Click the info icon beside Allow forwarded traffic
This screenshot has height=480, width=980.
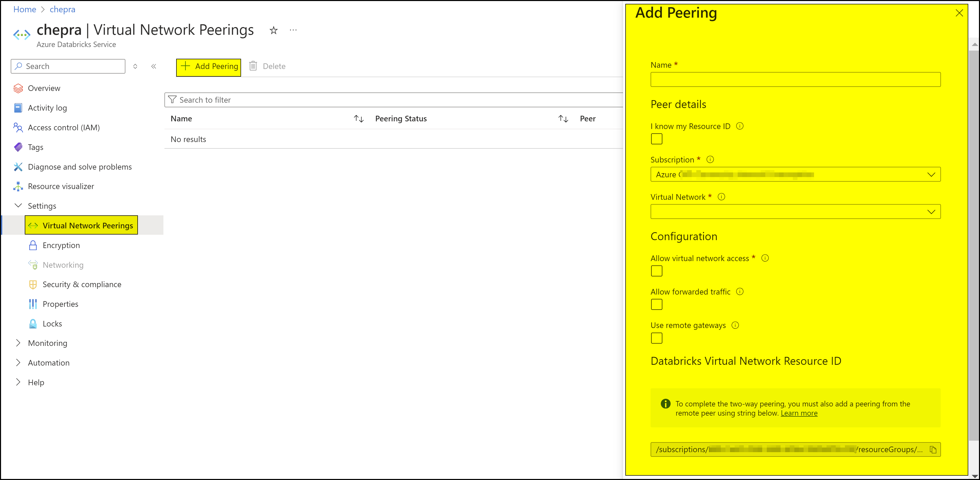click(739, 291)
